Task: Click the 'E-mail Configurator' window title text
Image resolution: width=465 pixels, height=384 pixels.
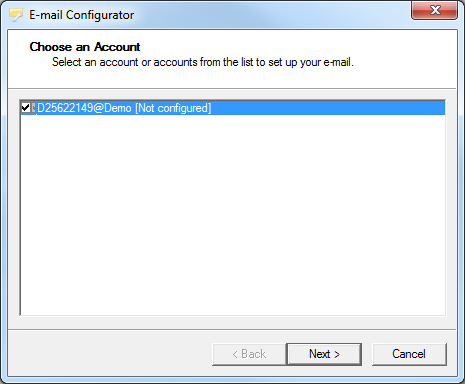Action: pos(82,15)
